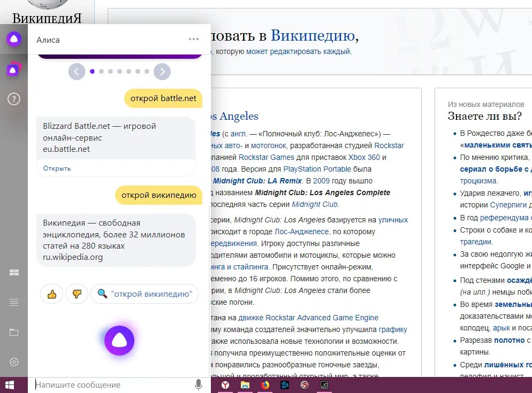Click the microphone icon in message field
The width and height of the screenshot is (532, 393).
point(199,385)
